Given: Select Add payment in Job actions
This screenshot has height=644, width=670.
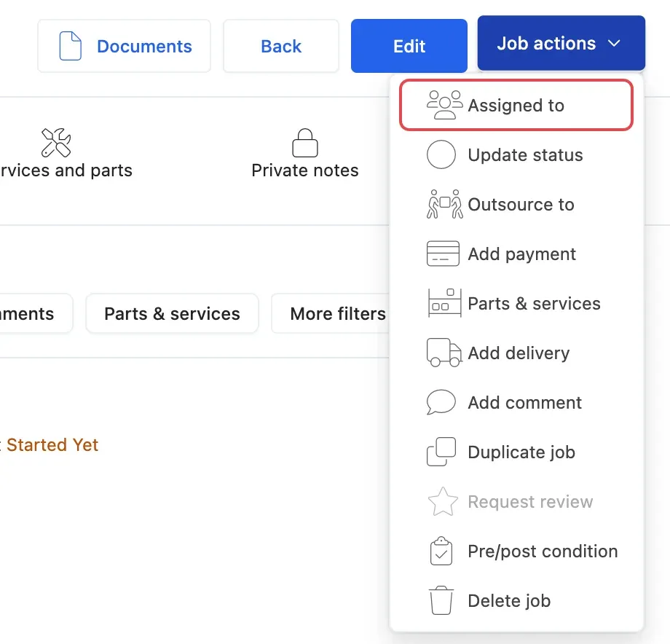Looking at the screenshot, I should 516,254.
